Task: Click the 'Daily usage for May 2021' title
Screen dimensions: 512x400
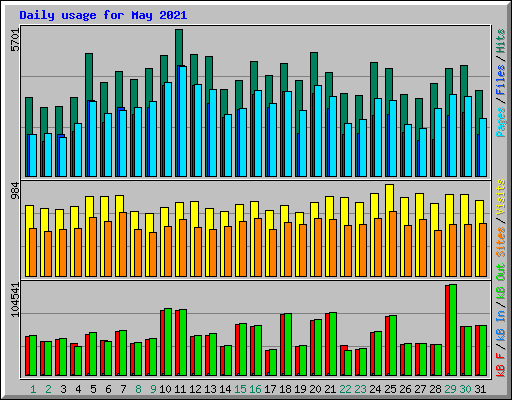Action: coord(103,15)
